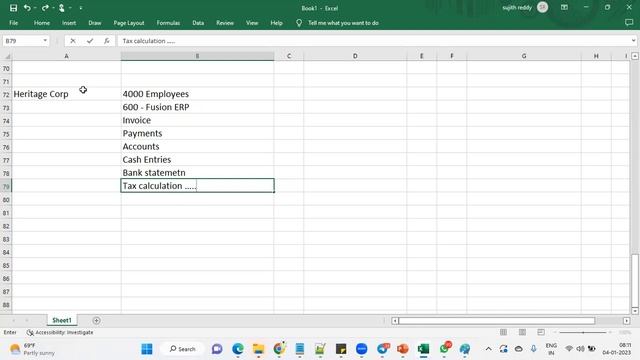Open the Review tab
The image size is (640, 360).
[x=225, y=23]
